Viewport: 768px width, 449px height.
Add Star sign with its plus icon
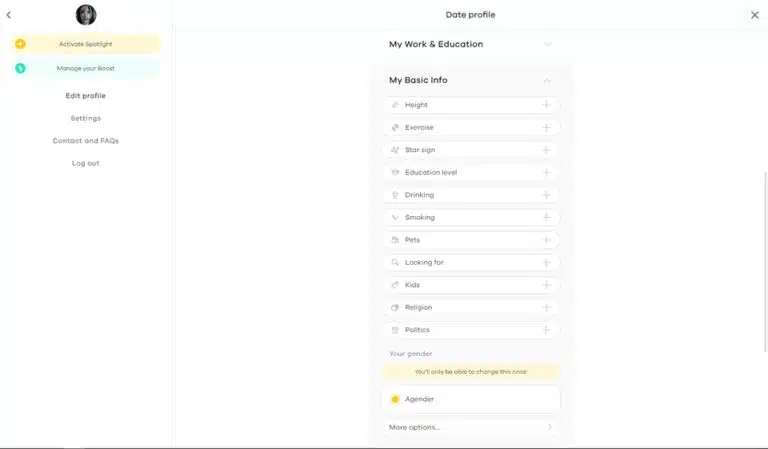click(x=546, y=150)
